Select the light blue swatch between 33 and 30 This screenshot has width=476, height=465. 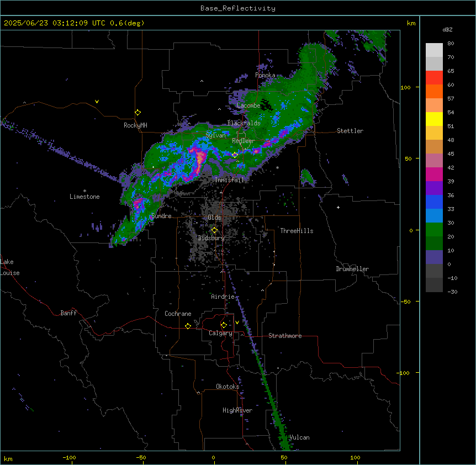(x=434, y=216)
